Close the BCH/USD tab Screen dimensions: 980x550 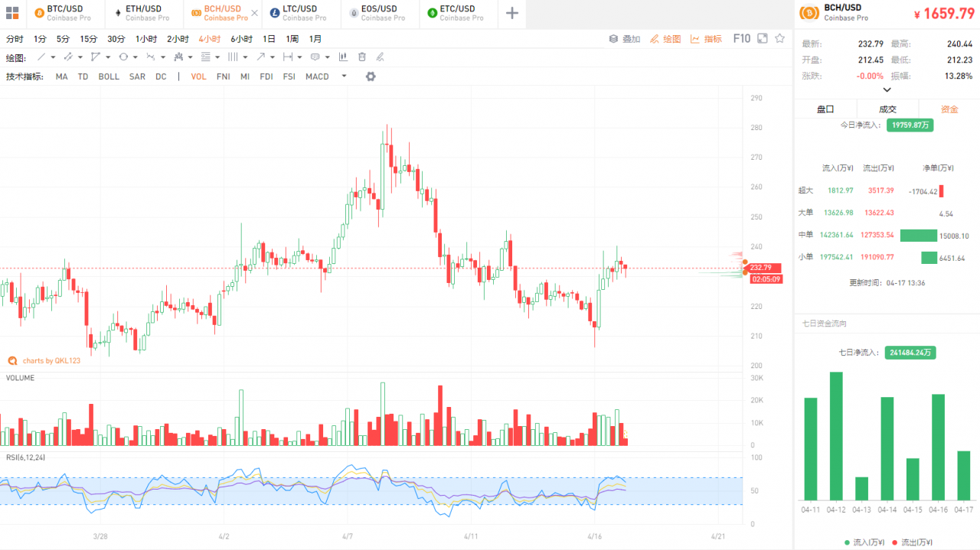pyautogui.click(x=255, y=13)
